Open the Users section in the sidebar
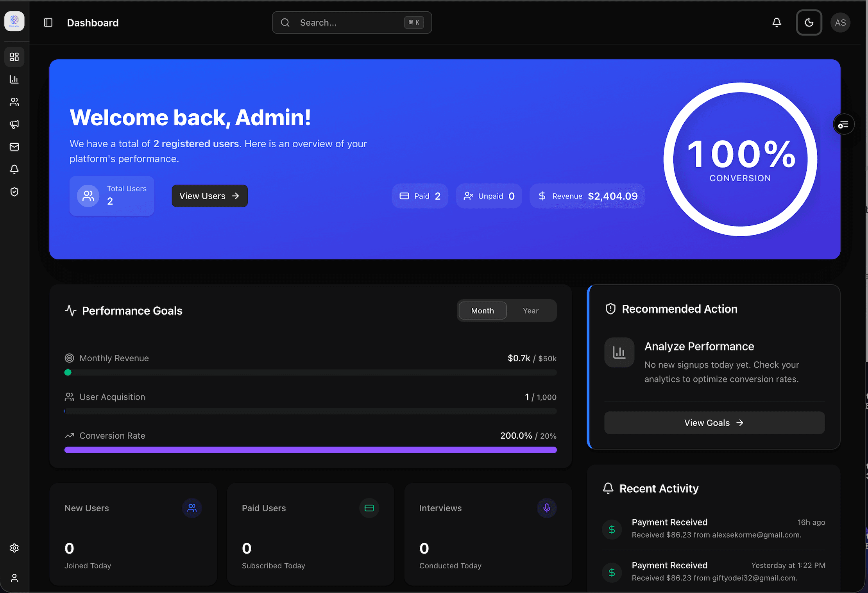 (x=14, y=102)
